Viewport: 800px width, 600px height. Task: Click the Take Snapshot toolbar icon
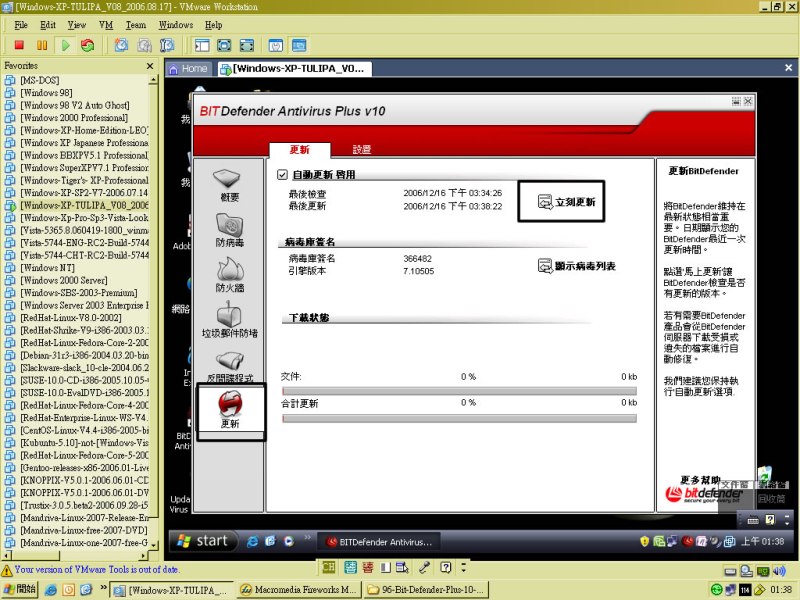121,45
